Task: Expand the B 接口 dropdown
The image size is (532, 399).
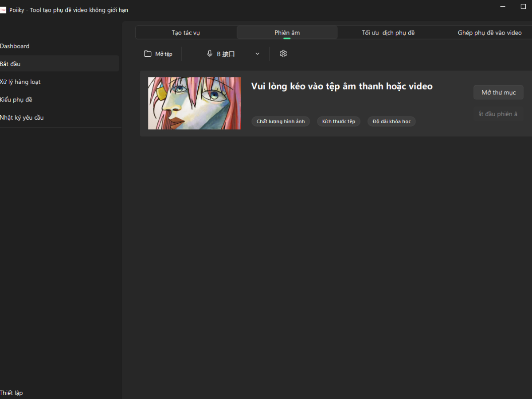Action: 258,54
